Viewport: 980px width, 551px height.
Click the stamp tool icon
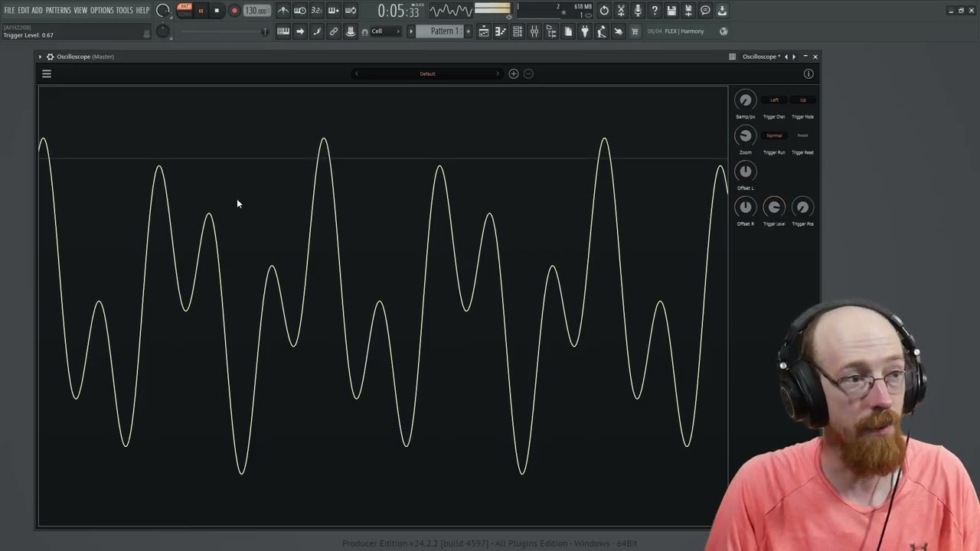pos(351,31)
